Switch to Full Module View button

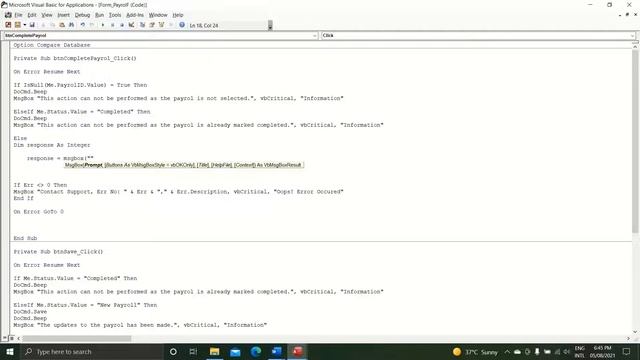(x=11, y=338)
